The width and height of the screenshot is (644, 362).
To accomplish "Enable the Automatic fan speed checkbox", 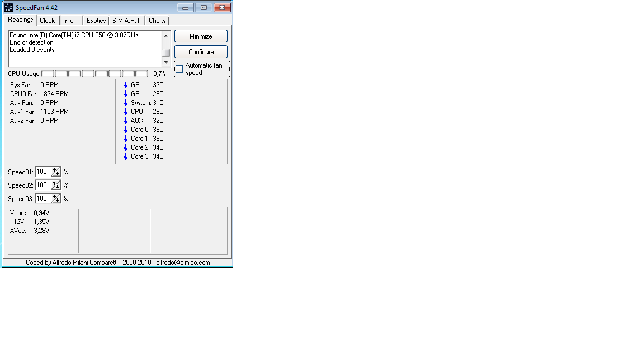I will point(179,69).
